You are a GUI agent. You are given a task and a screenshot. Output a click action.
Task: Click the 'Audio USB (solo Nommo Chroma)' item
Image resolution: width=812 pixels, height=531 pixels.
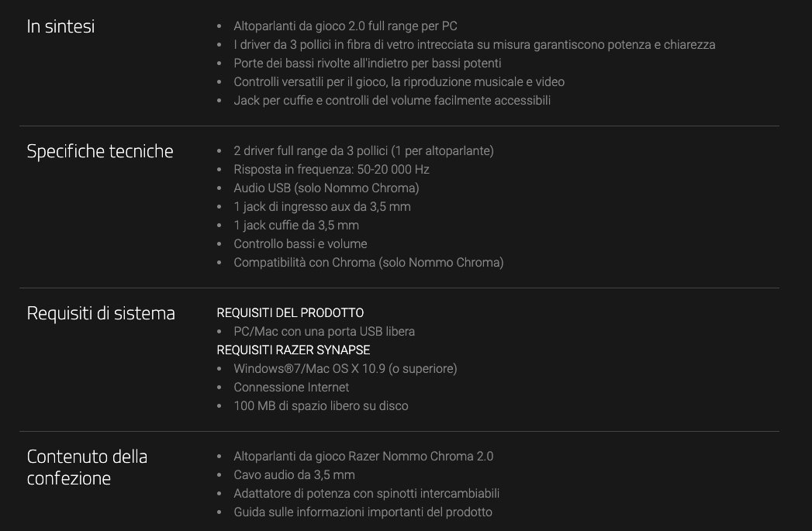tap(327, 188)
